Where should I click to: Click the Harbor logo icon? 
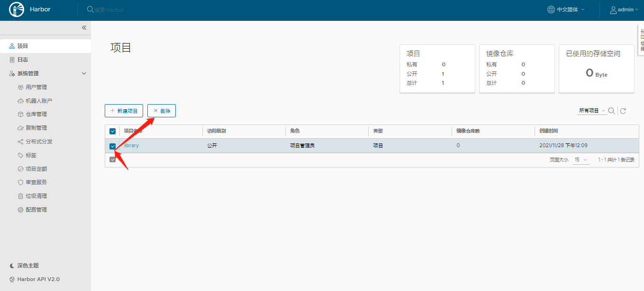(17, 9)
